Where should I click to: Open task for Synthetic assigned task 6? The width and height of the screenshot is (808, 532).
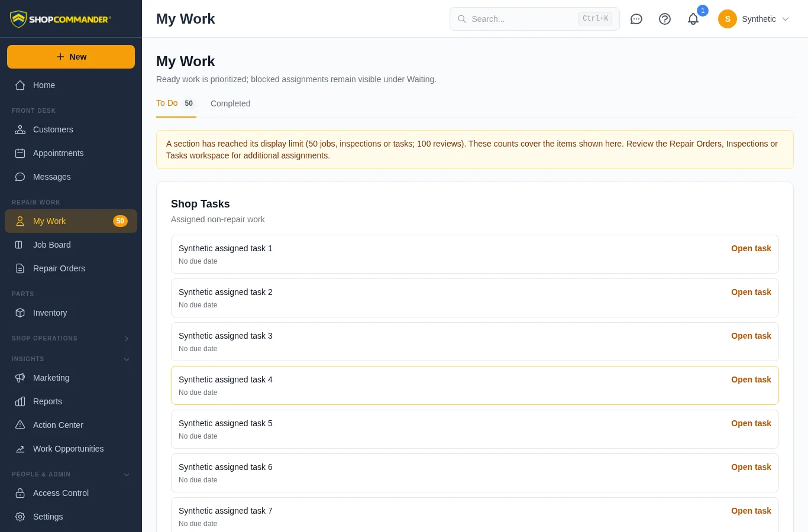pos(751,467)
